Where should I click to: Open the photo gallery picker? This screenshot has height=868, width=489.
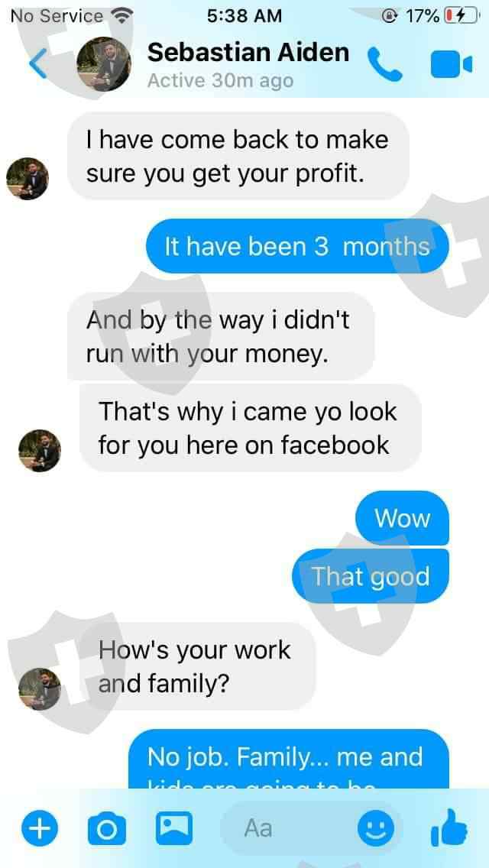click(174, 828)
